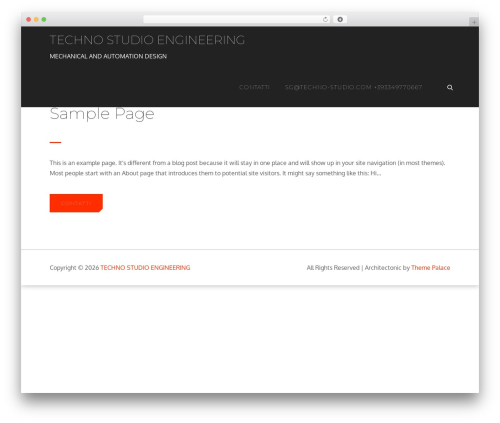Open a new tab with the plus button
The image size is (500, 423).
click(474, 22)
